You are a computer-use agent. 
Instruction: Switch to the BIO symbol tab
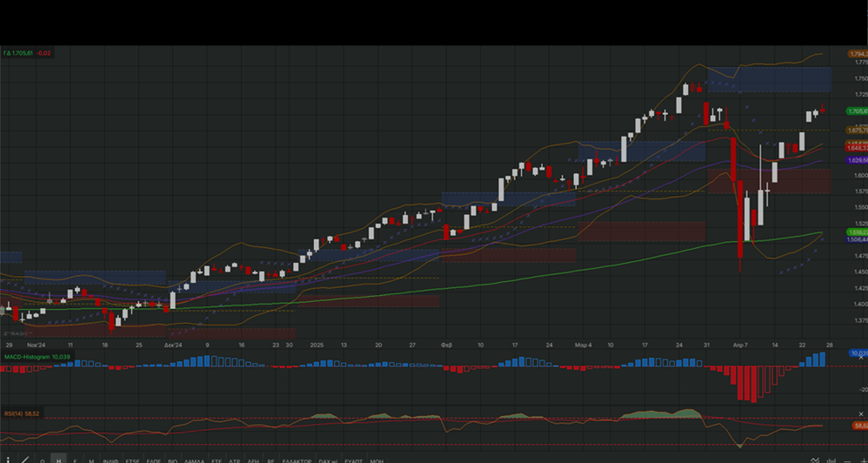click(x=172, y=460)
